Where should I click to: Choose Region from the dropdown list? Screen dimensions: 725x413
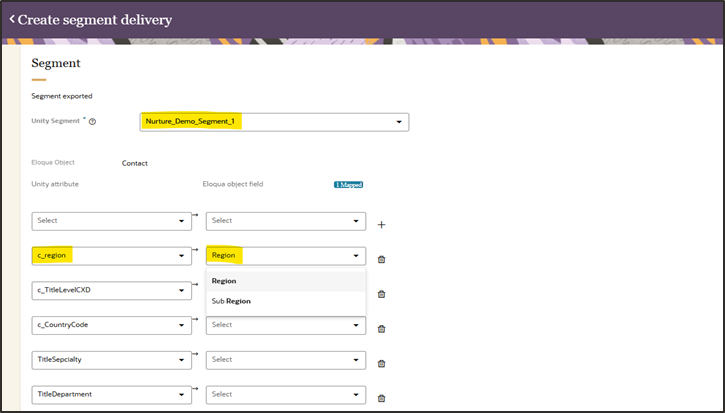click(224, 281)
